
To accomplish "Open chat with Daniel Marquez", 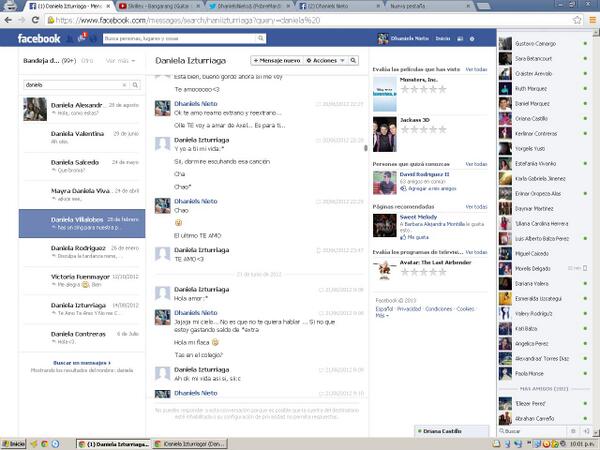I will pos(544,104).
